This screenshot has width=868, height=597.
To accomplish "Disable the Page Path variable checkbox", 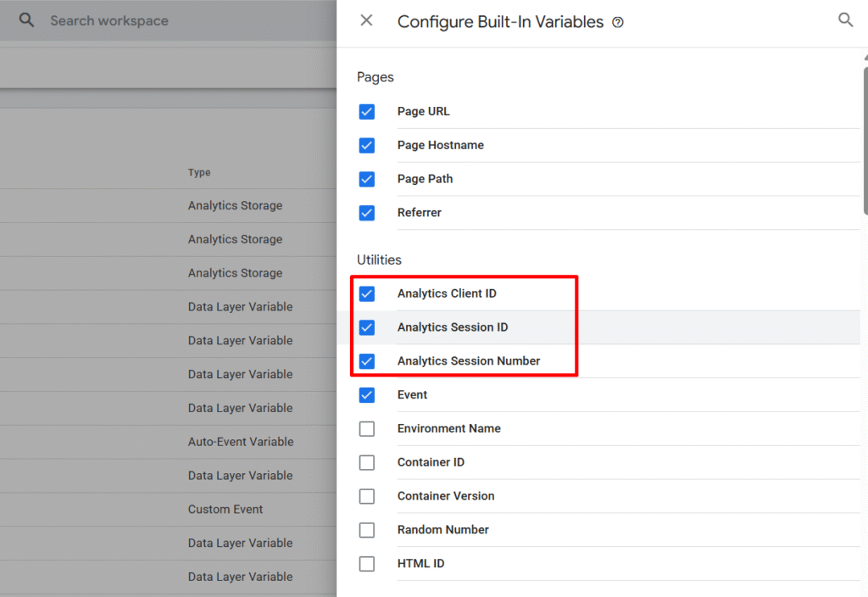I will point(367,180).
